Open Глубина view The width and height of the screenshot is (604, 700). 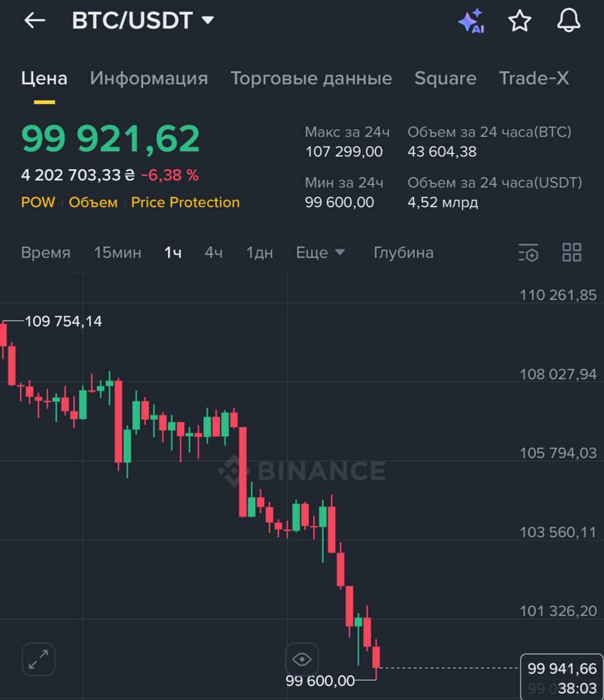(x=403, y=253)
